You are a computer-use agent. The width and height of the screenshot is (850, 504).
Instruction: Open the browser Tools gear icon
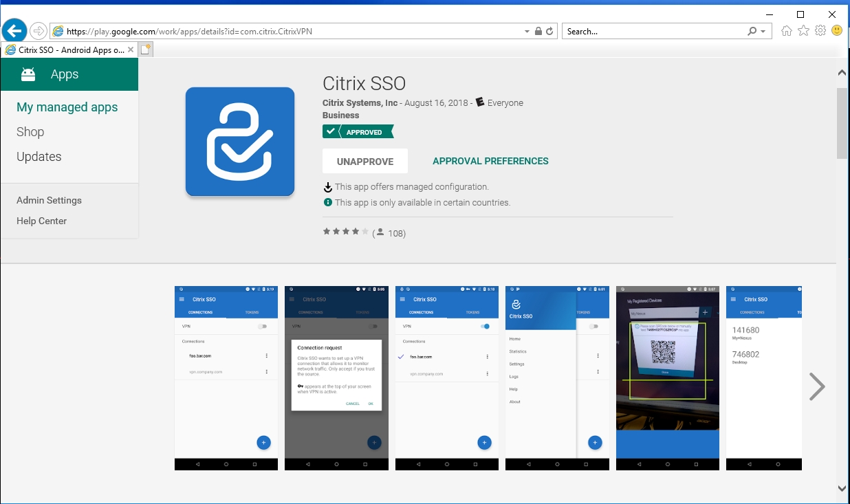coord(820,31)
